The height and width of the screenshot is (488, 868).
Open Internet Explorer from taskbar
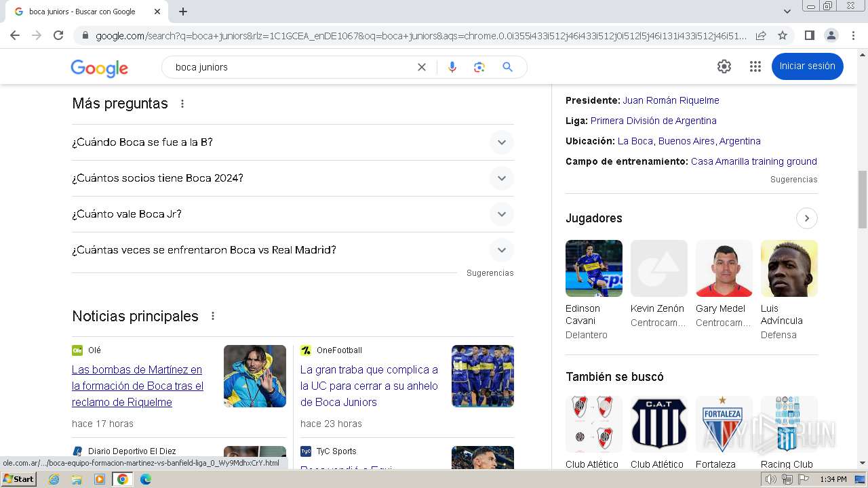54,479
